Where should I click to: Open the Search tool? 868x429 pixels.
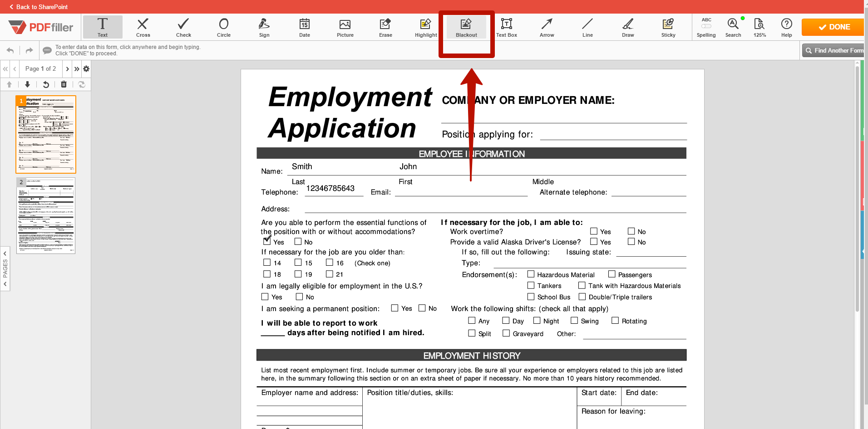point(733,27)
